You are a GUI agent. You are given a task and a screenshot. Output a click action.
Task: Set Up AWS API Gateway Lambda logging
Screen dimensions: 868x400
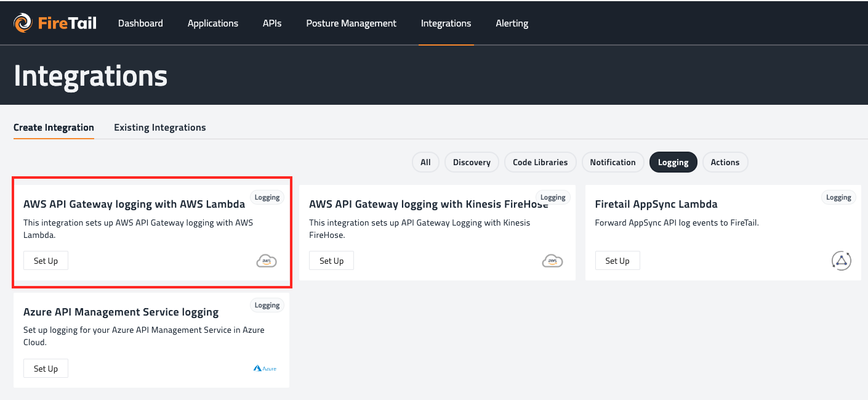[x=46, y=261]
